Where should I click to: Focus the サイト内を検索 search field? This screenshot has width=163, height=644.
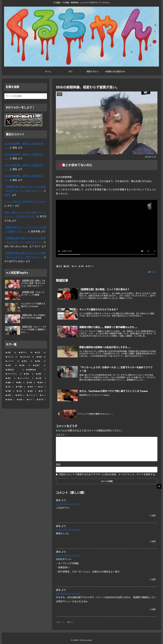point(25,96)
